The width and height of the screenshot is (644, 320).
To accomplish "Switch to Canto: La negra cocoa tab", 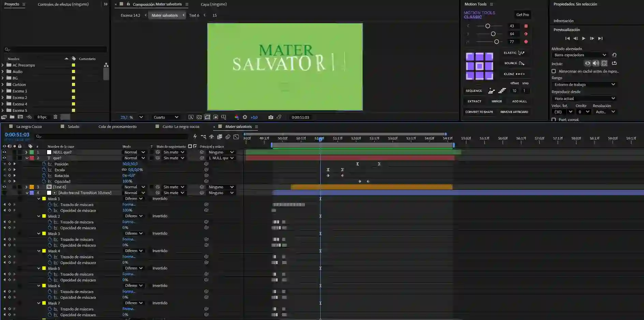I will click(181, 127).
